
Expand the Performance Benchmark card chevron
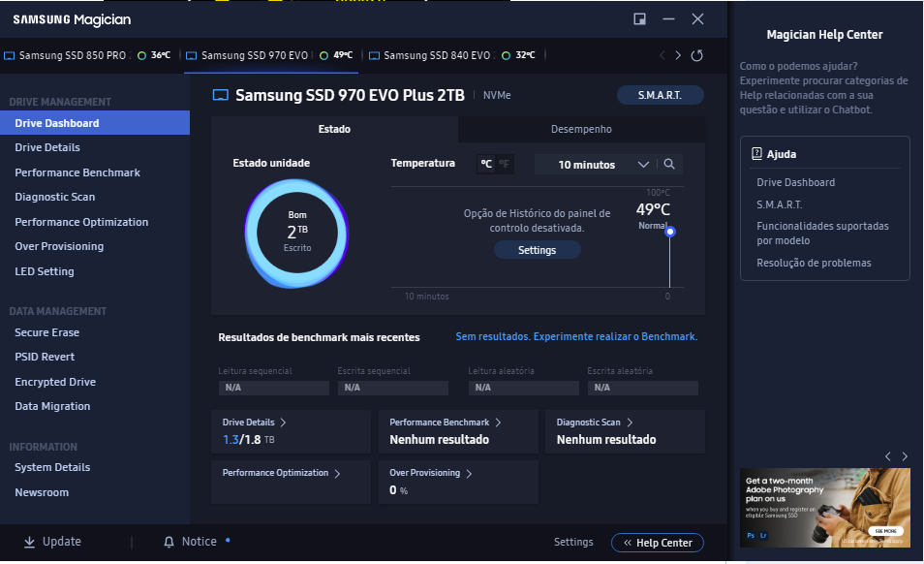pos(498,423)
